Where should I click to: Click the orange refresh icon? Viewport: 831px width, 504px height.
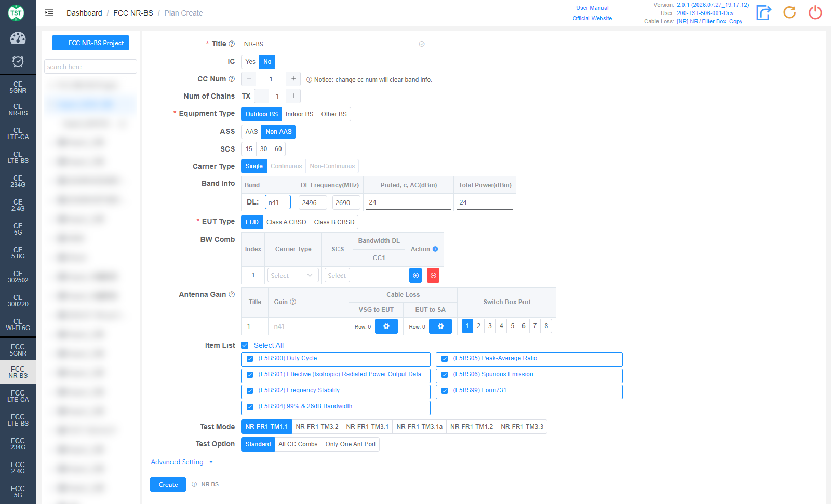789,12
